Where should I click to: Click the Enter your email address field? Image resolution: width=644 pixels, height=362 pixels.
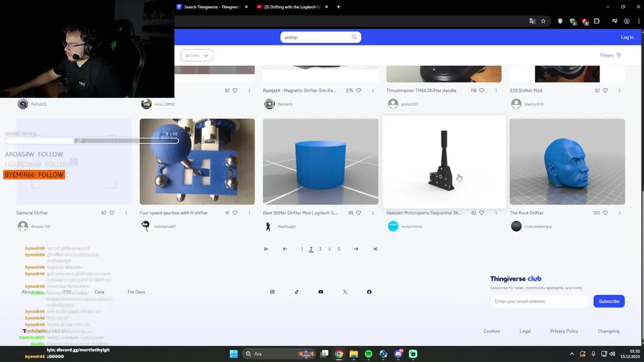click(539, 301)
